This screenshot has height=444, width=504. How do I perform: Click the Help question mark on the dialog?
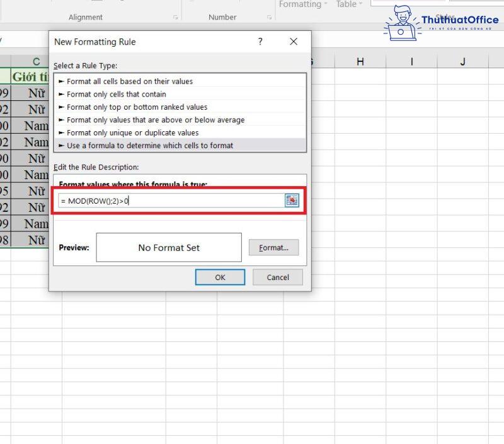click(x=260, y=42)
